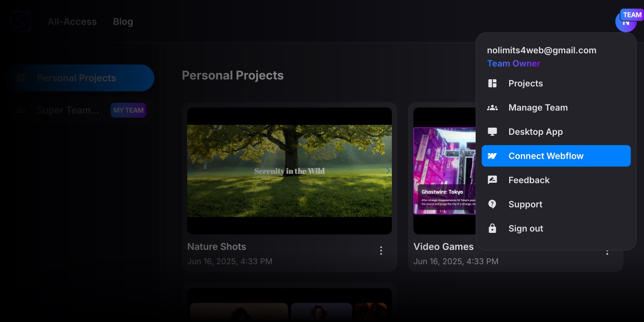Screen dimensions: 644x322
Task: Click the Webflow logo icon
Action: [x=492, y=156]
